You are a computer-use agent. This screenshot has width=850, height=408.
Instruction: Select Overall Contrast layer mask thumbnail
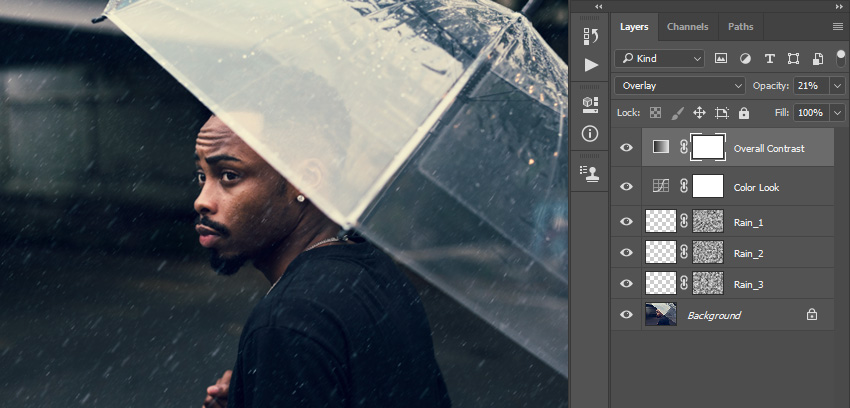tap(708, 147)
